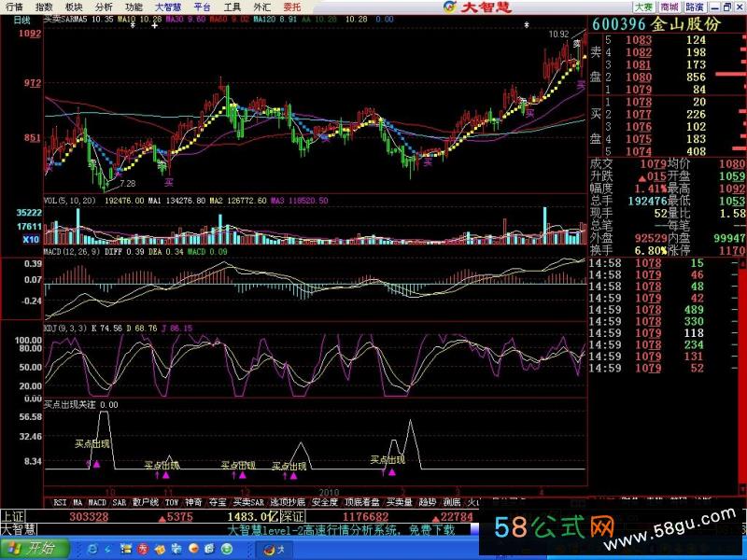This screenshot has height=560, width=747.
Task: Click the 路演 button
Action: tap(695, 7)
